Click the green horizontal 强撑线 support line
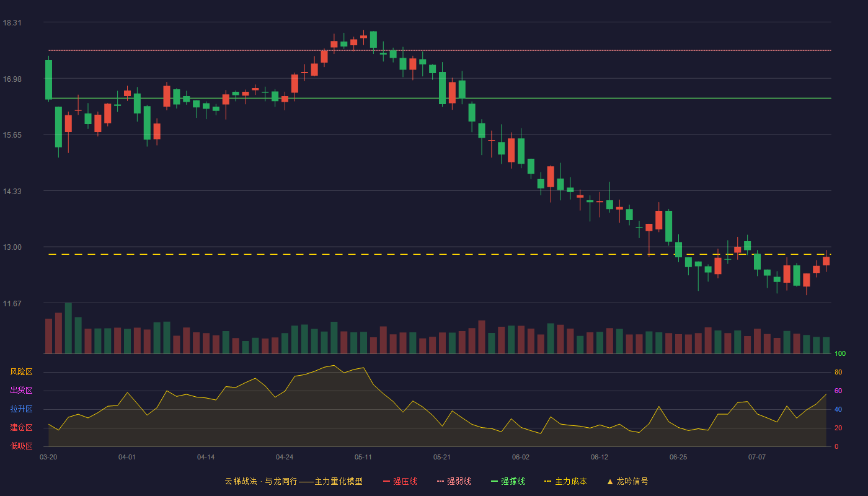The width and height of the screenshot is (868, 496). 440,98
